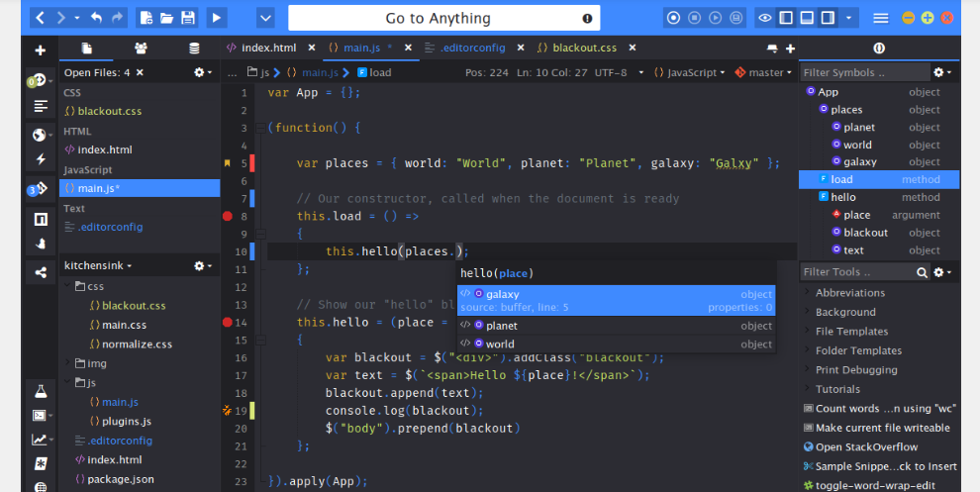The width and height of the screenshot is (980, 492).
Task: Play the last recorded macro
Action: click(715, 18)
